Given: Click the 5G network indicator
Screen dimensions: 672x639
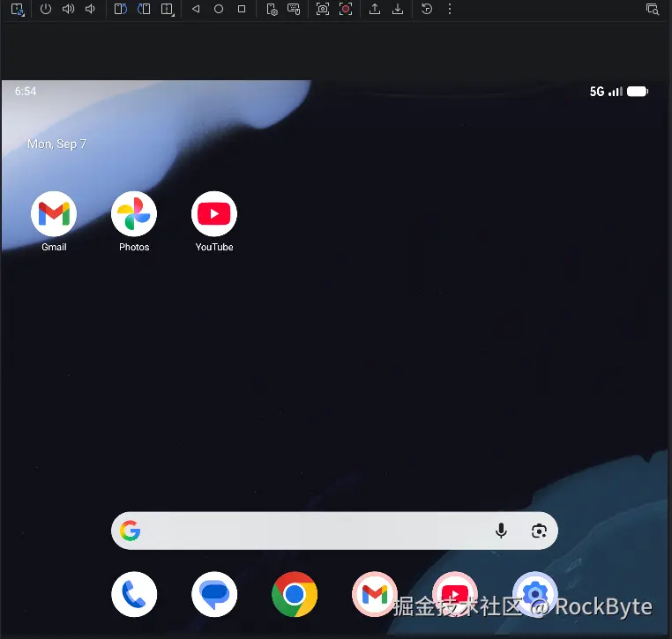Looking at the screenshot, I should tap(596, 92).
